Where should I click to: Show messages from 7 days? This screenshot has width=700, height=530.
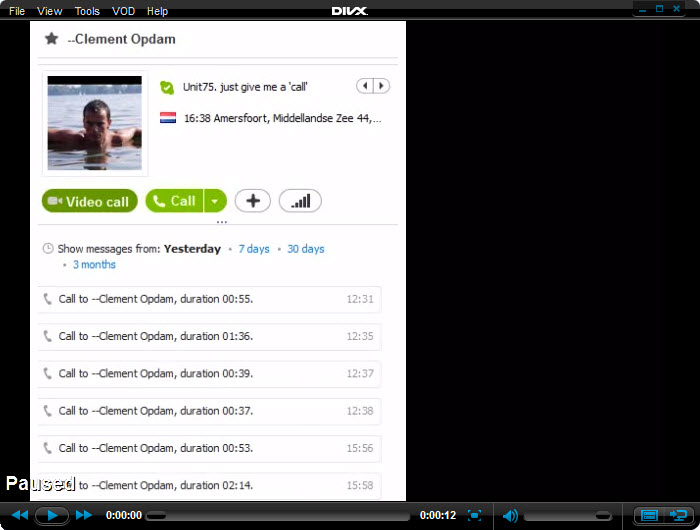coord(254,249)
